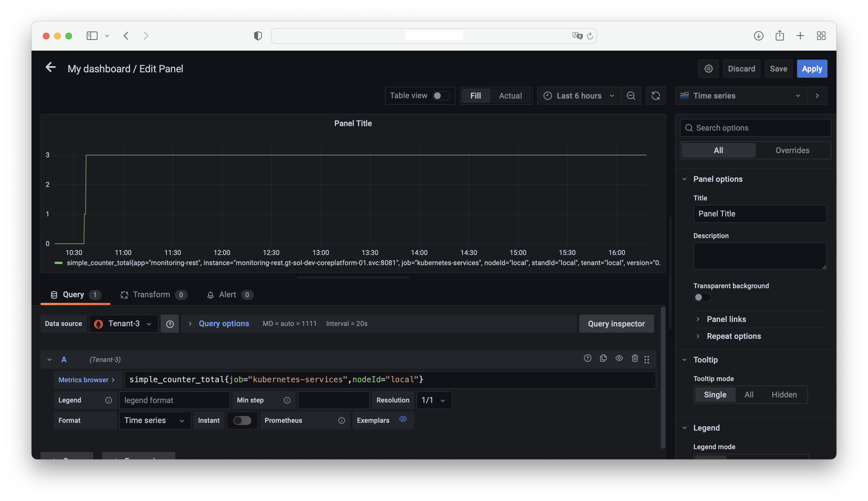
Task: Open Format Time series dropdown
Action: click(x=155, y=421)
